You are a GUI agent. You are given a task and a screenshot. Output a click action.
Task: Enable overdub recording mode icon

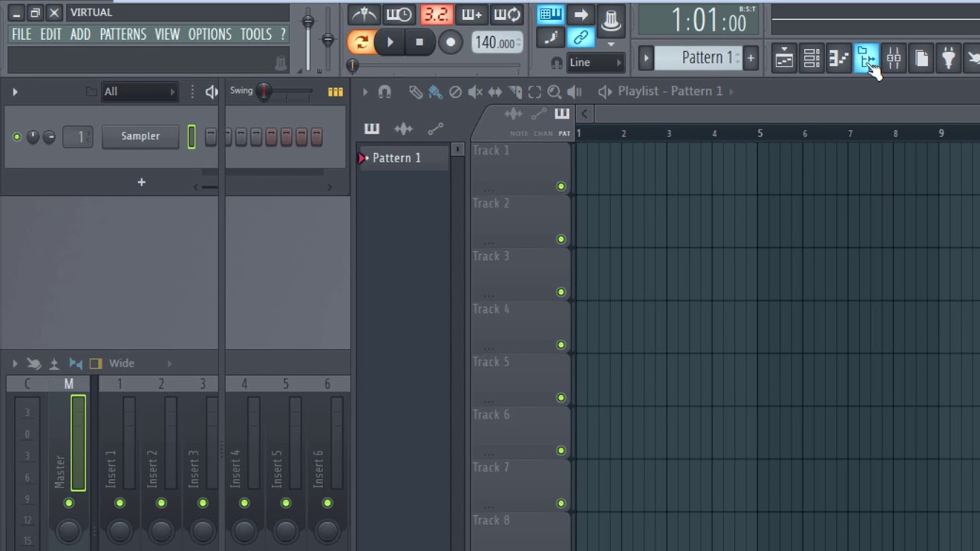(472, 14)
